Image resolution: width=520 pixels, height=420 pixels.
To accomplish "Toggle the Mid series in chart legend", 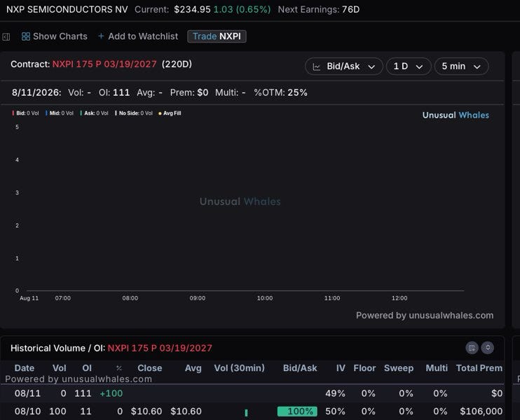I will (60, 113).
